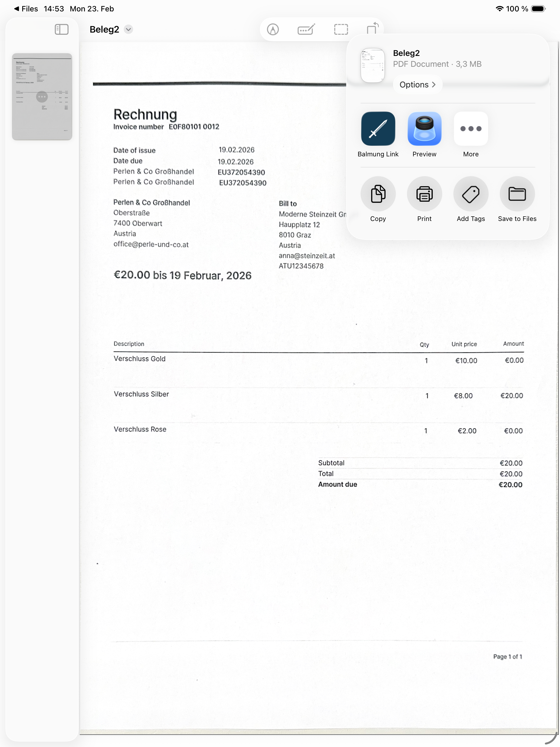Click '€20.00 bis 19 Februar, 2026' text
Image resolution: width=560 pixels, height=747 pixels.
183,275
